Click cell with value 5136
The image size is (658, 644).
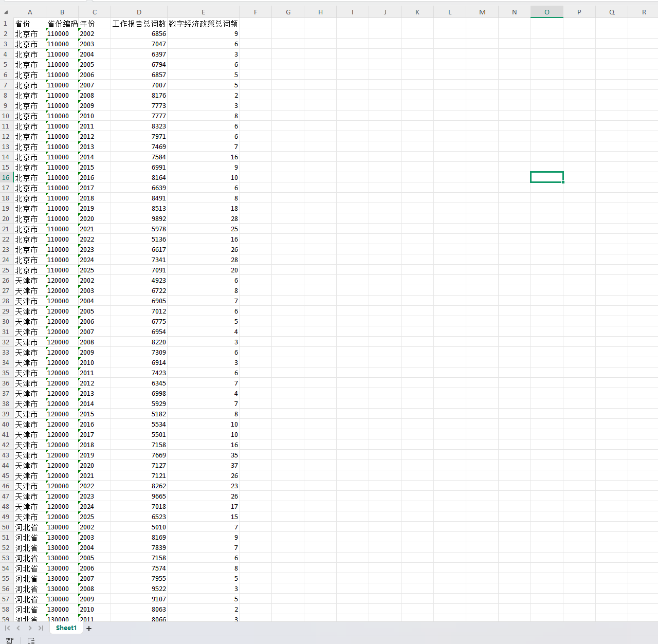pos(139,239)
